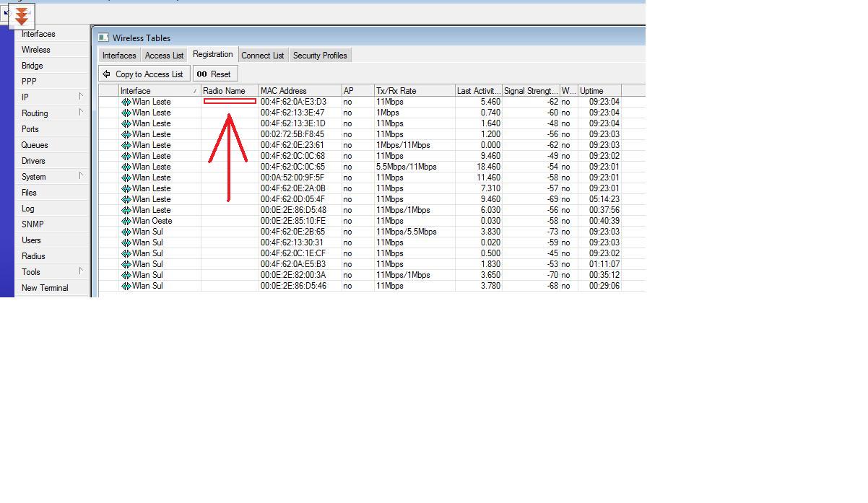Click the last activity value 18.460
868x503 pixels.
[x=488, y=167]
